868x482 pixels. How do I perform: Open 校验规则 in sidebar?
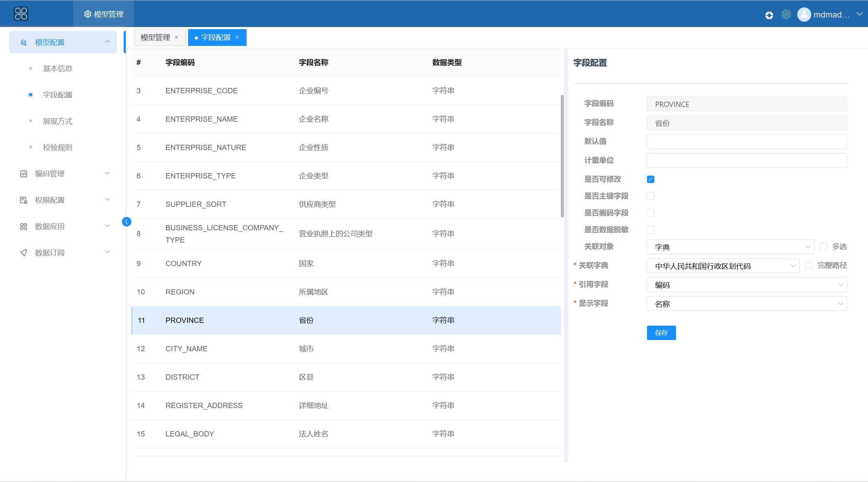point(57,148)
